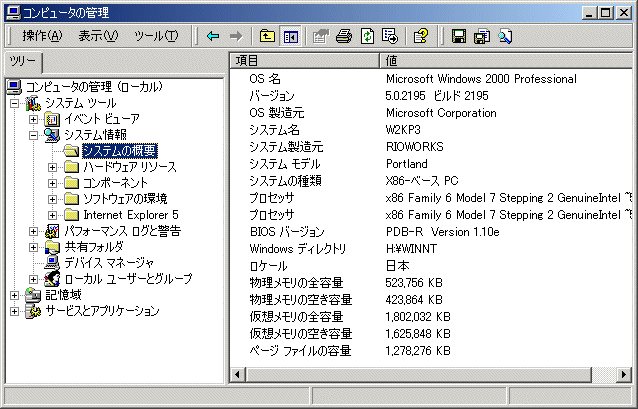Expand the 共有フォルダ node

[x=33, y=247]
